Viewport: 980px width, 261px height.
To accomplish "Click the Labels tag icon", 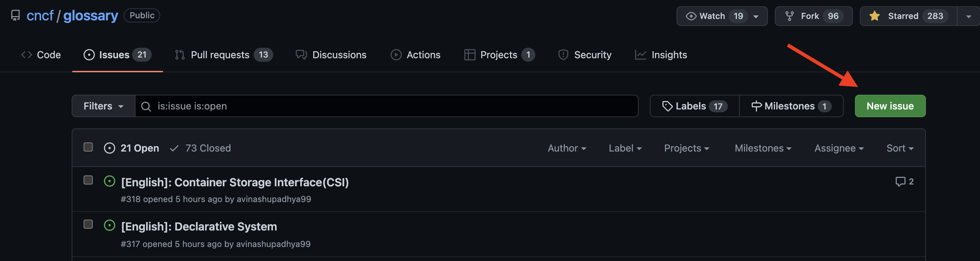I will [x=667, y=106].
